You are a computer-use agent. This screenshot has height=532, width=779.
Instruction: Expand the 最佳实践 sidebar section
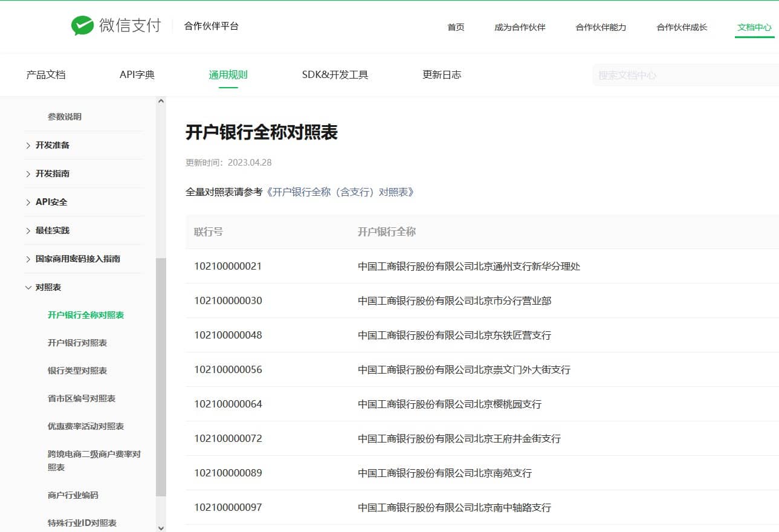pos(52,230)
